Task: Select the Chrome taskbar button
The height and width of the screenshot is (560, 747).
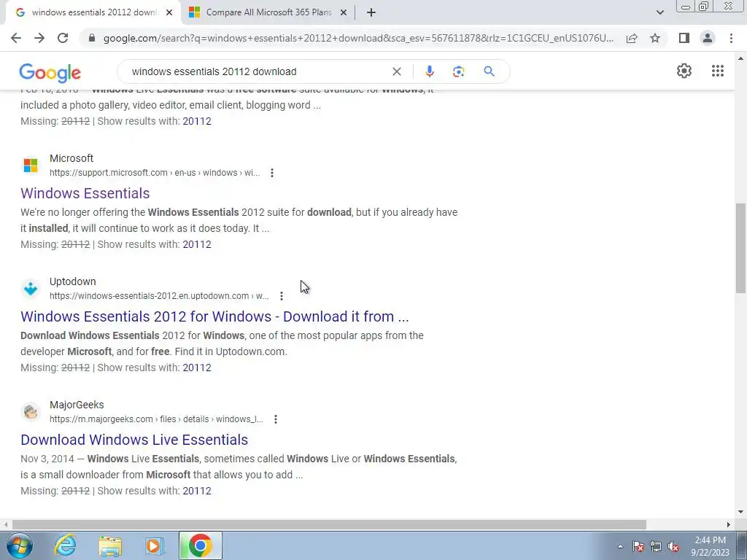Action: coord(200,545)
